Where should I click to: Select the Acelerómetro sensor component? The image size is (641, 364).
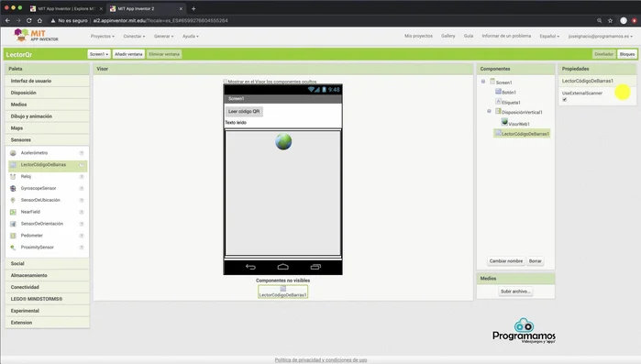click(34, 153)
